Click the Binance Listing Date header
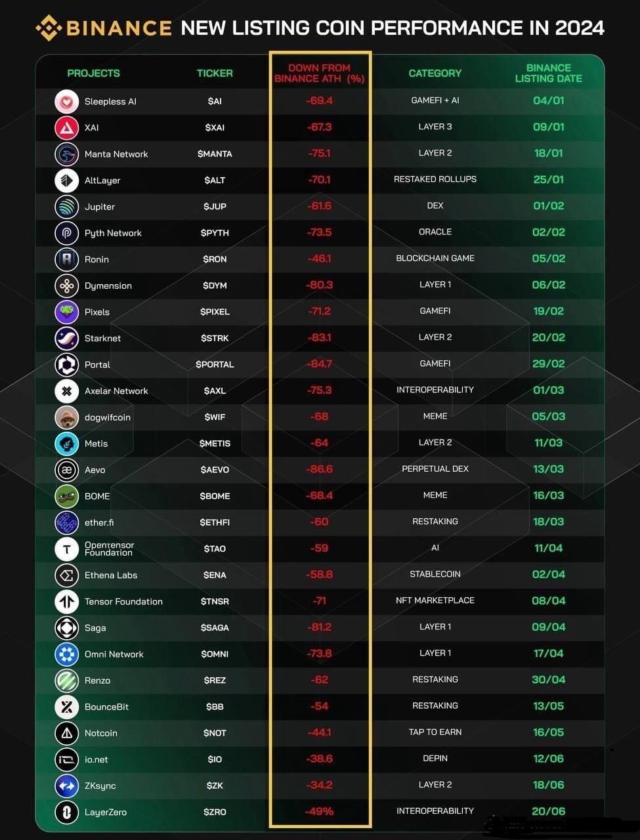640x840 pixels. [549, 73]
